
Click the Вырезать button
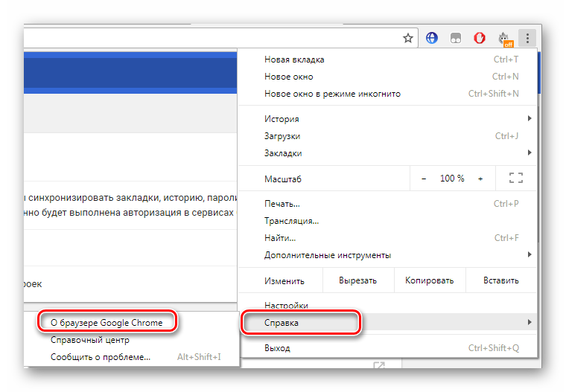(x=357, y=280)
